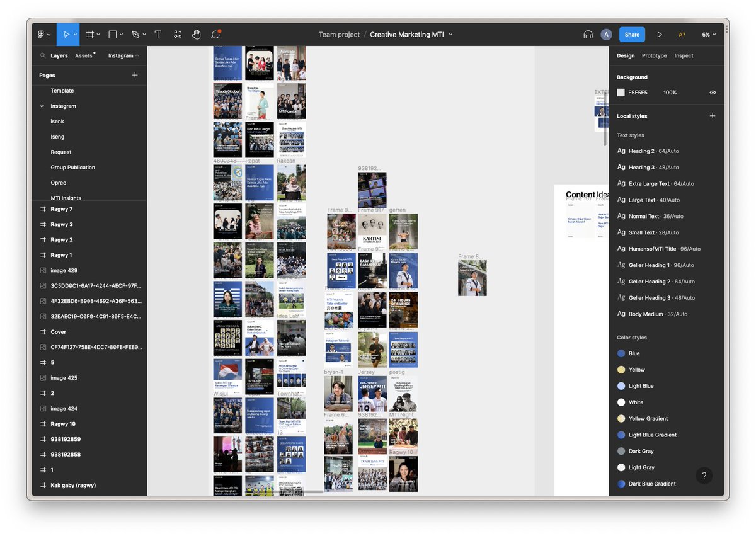Select the Ragwy 7 layer
The width and height of the screenshot is (756, 536).
(x=63, y=209)
